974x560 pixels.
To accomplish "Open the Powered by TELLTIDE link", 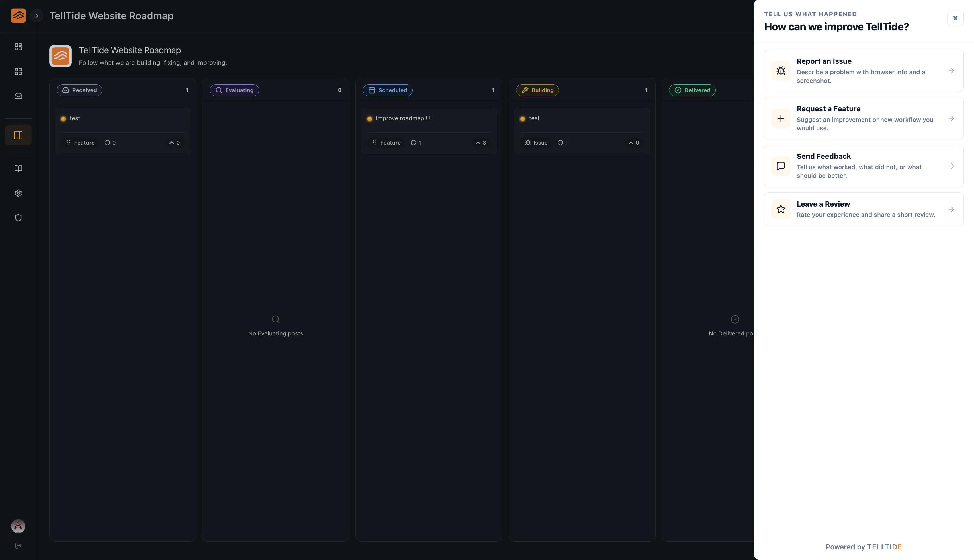I will [x=863, y=547].
